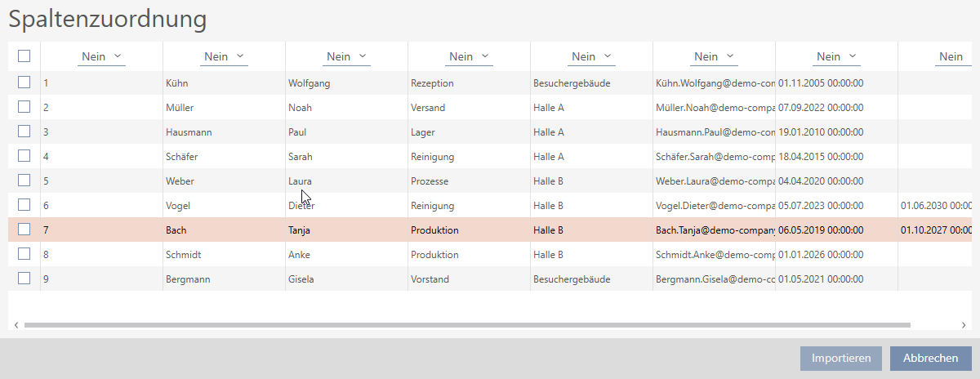This screenshot has width=980, height=379.
Task: Tick the select-all checkbox in the header
Action: pos(24,56)
